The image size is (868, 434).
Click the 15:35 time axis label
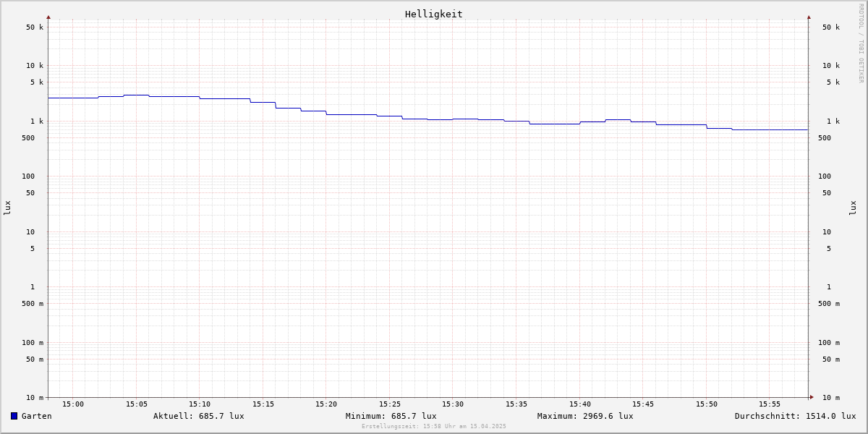pos(516,404)
